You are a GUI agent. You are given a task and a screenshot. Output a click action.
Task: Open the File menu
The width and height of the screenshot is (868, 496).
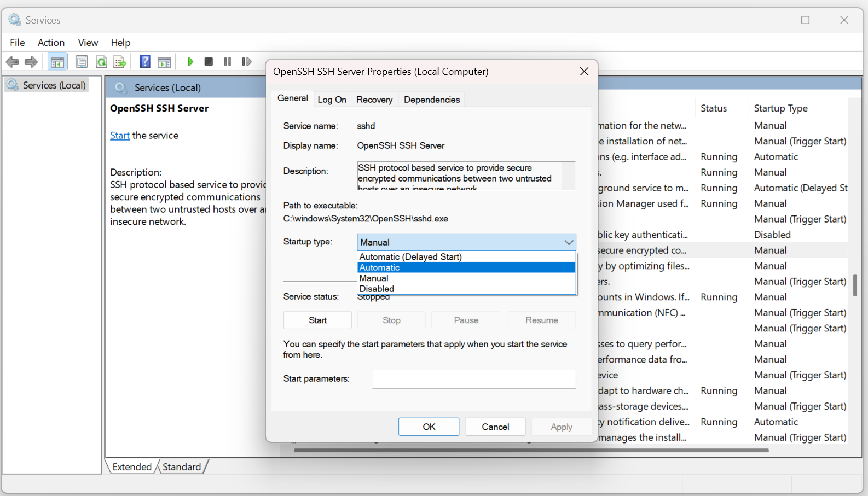[18, 43]
